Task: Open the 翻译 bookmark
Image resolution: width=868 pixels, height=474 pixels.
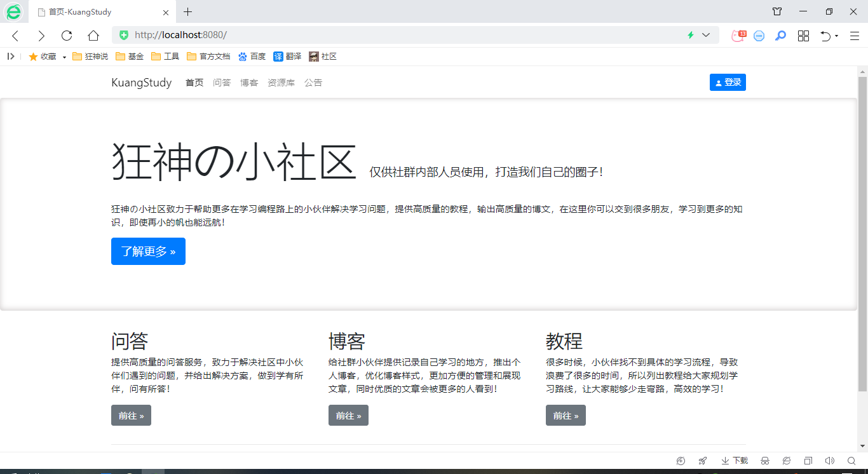Action: [287, 57]
